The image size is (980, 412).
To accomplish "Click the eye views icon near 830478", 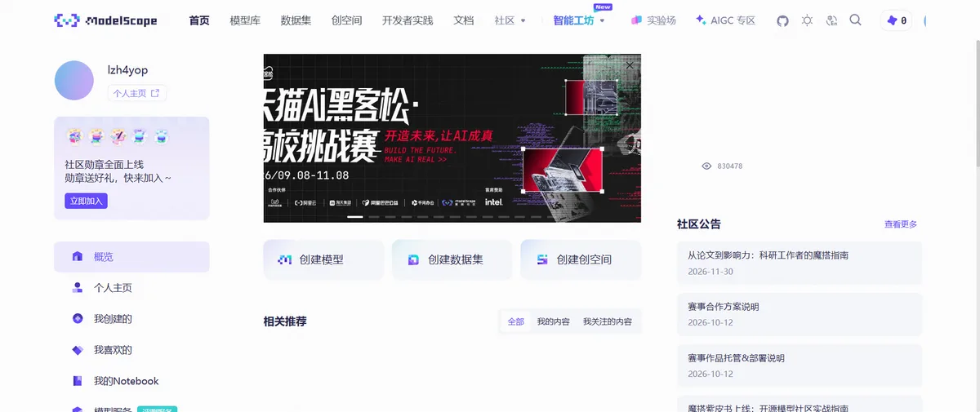I will coord(706,166).
